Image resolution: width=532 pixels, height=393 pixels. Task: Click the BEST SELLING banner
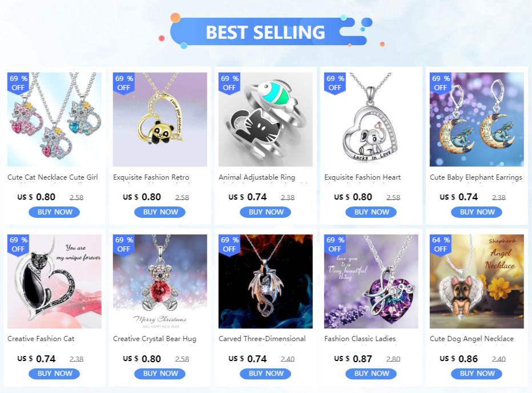tap(267, 31)
